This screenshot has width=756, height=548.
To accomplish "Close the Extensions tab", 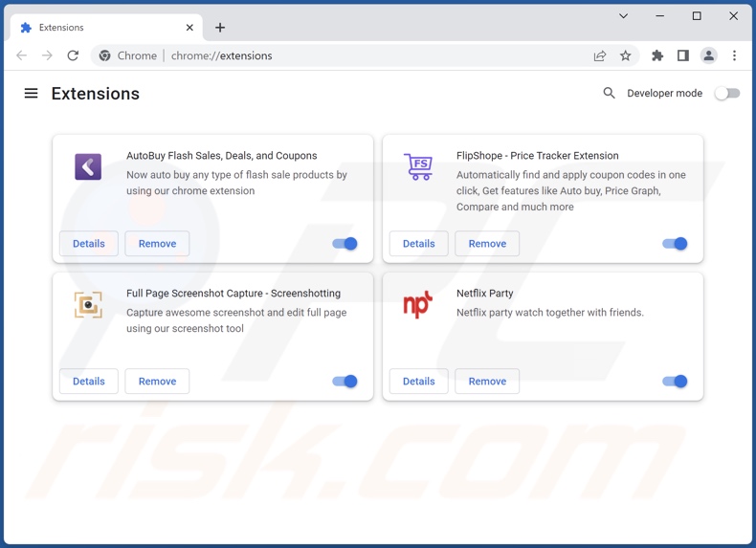I will 189,28.
